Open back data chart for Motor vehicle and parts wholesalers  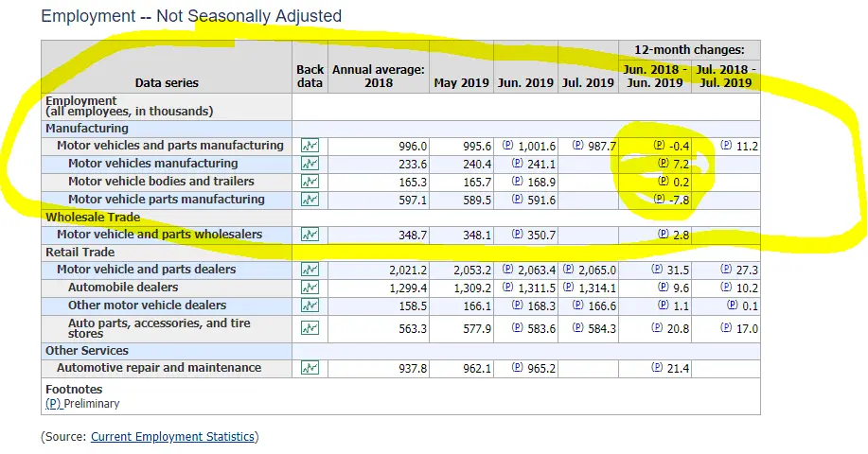point(310,235)
